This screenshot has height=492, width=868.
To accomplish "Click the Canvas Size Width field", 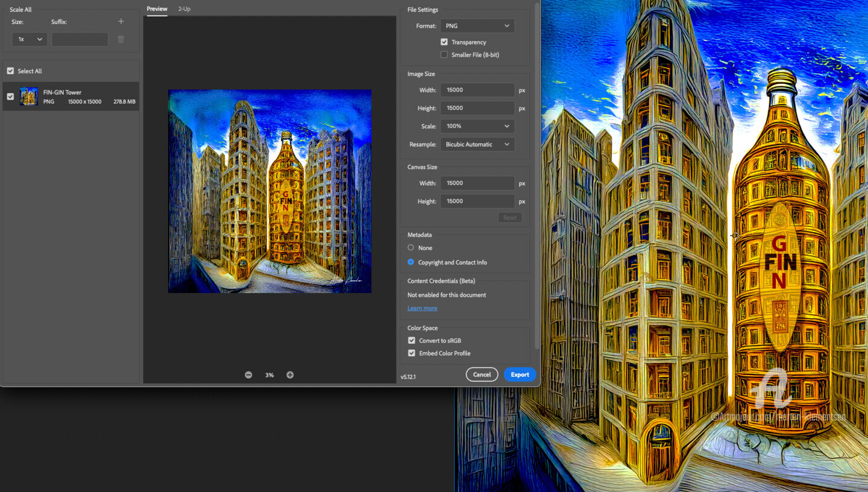I will point(477,183).
